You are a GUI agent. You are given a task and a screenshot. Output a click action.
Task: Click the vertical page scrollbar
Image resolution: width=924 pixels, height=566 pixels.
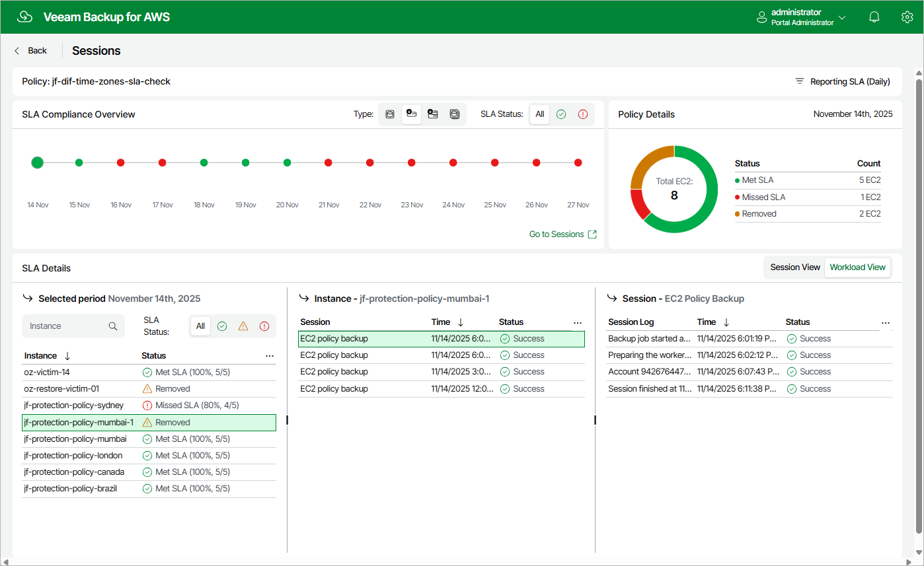pyautogui.click(x=919, y=305)
